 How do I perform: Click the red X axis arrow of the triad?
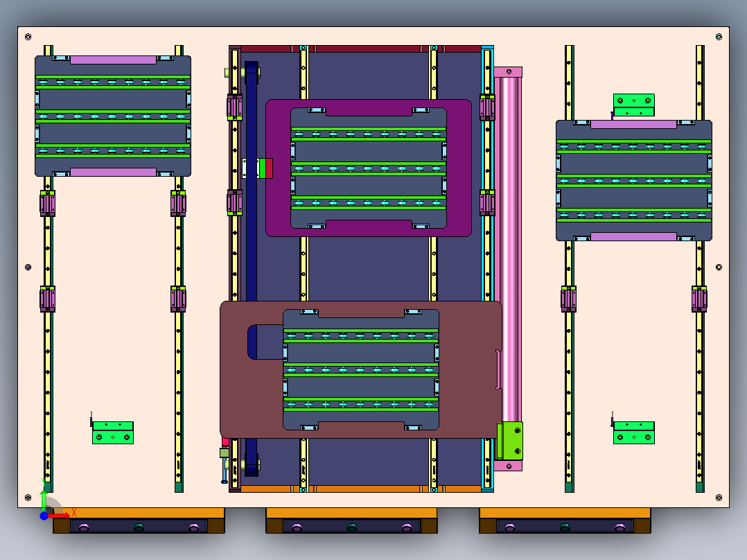(59, 516)
